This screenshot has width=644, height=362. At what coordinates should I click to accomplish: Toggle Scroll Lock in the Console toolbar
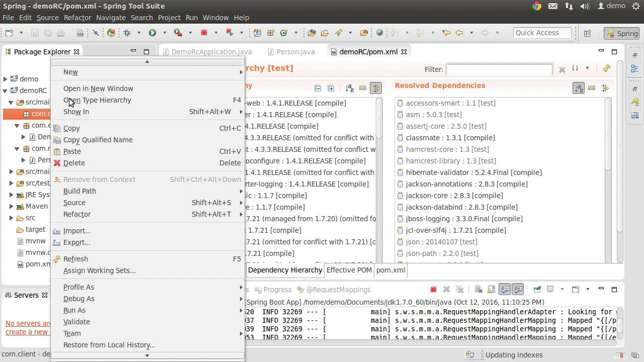click(492, 289)
